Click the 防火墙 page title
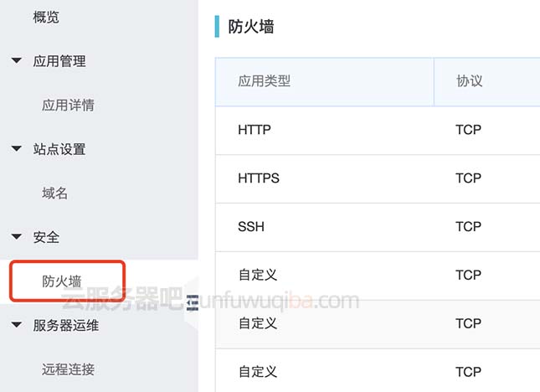The image size is (540, 392). tap(250, 27)
